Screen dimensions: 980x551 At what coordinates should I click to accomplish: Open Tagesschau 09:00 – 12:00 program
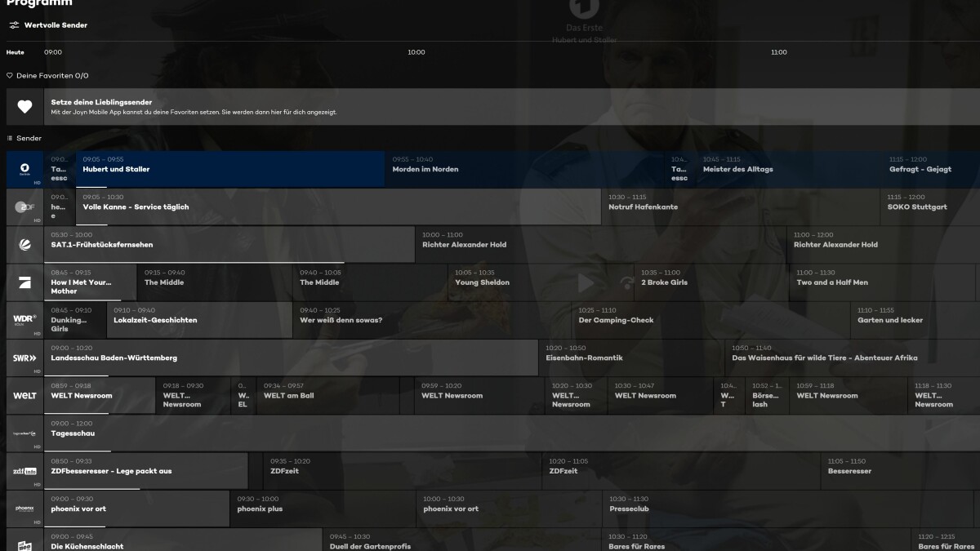click(x=513, y=433)
